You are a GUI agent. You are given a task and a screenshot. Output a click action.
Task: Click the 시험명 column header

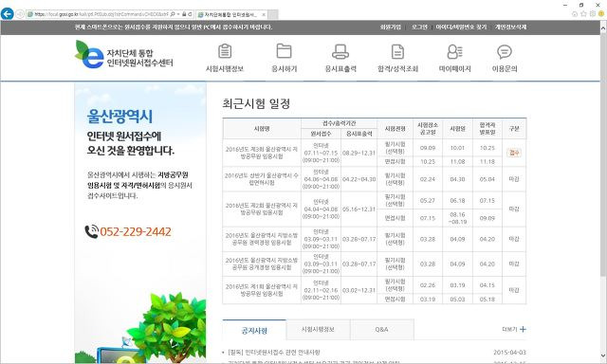(262, 129)
